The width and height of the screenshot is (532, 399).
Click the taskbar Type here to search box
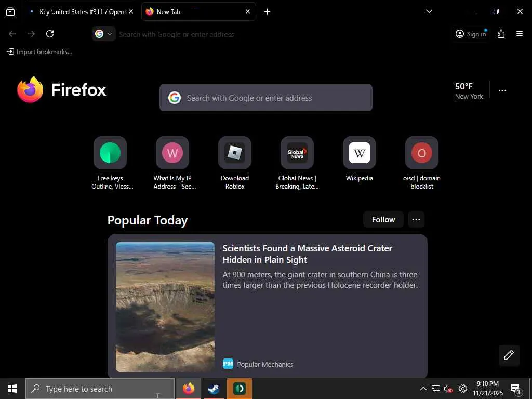pos(100,389)
